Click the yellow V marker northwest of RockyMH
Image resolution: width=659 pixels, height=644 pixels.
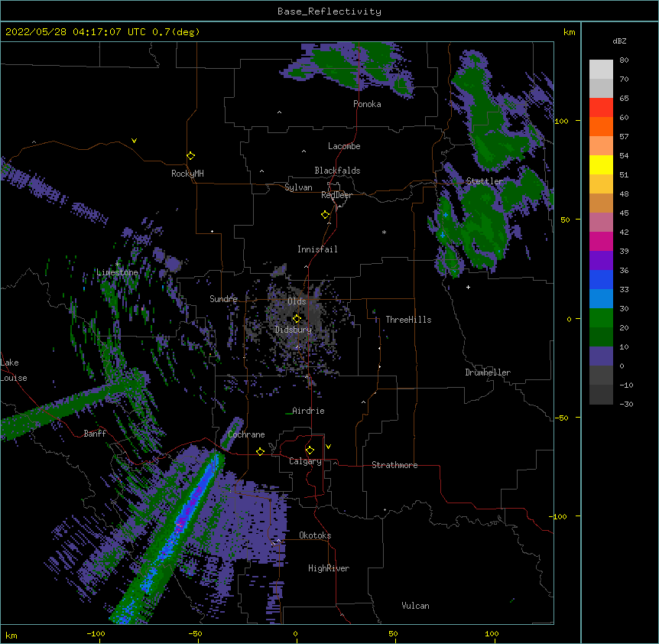coord(134,141)
